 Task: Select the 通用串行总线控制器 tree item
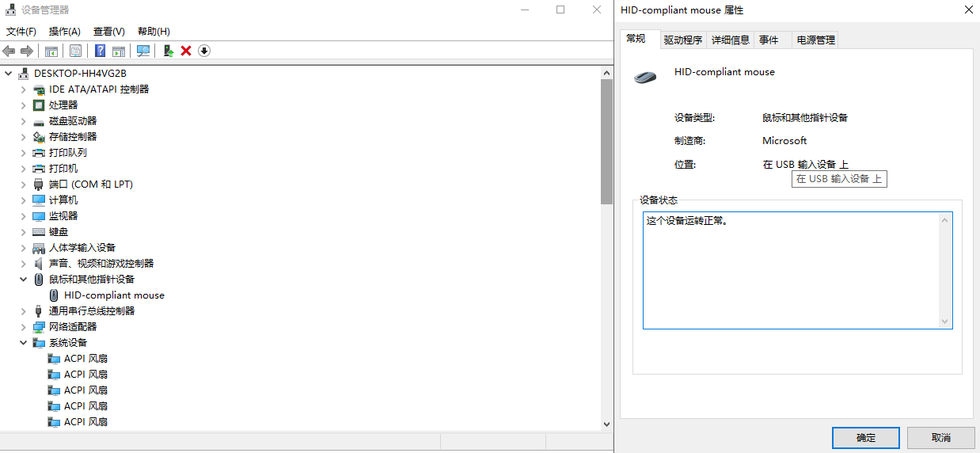[92, 311]
